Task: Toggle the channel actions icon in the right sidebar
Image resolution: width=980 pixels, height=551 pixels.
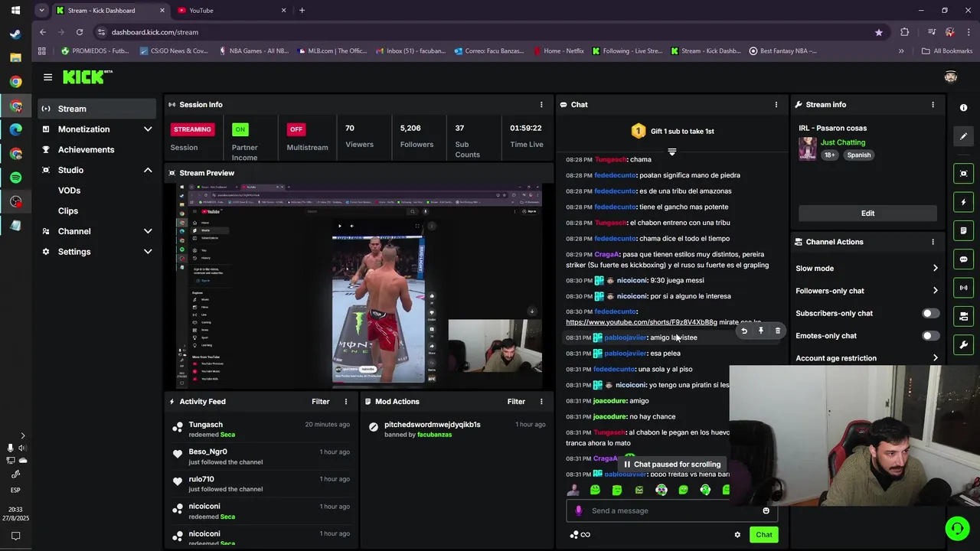Action: pos(964,316)
